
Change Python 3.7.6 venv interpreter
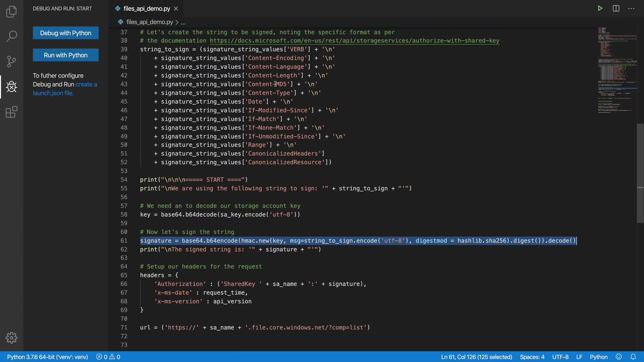(x=47, y=357)
